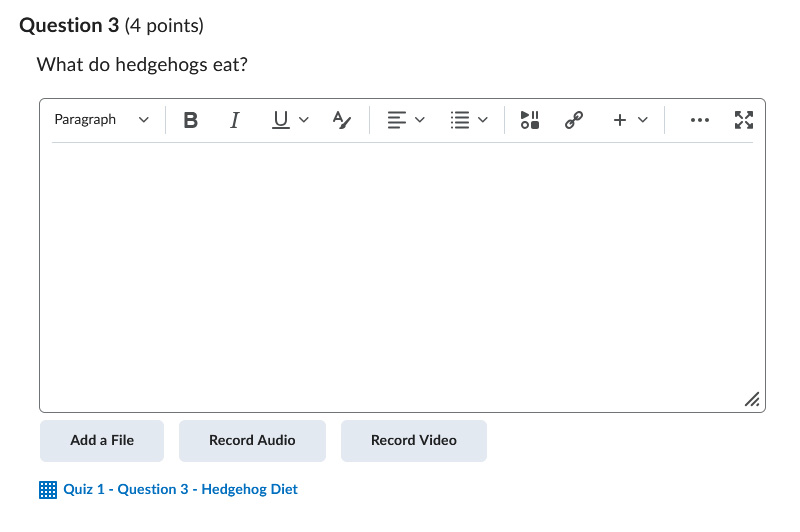The height and width of the screenshot is (532, 800).
Task: Click the Add a File button
Action: coord(102,441)
